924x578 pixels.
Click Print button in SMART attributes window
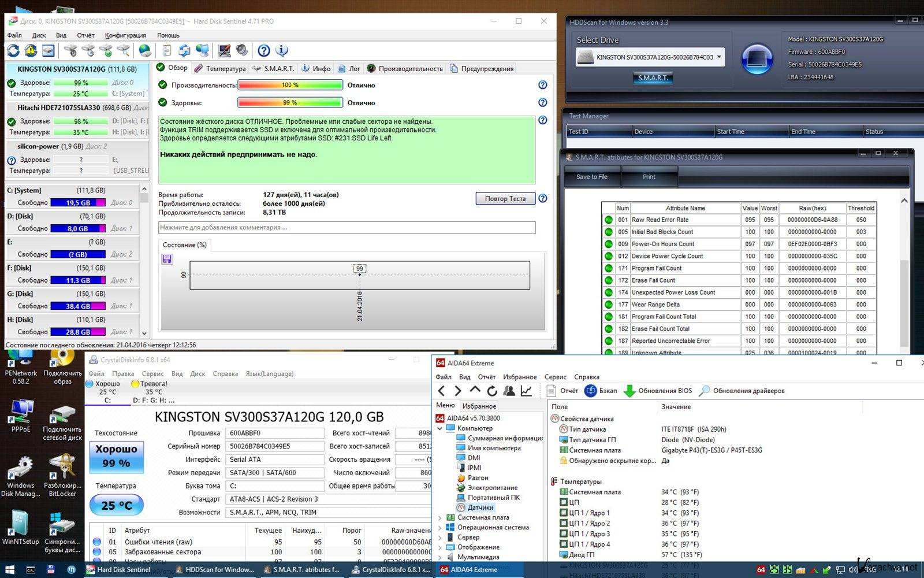(649, 177)
